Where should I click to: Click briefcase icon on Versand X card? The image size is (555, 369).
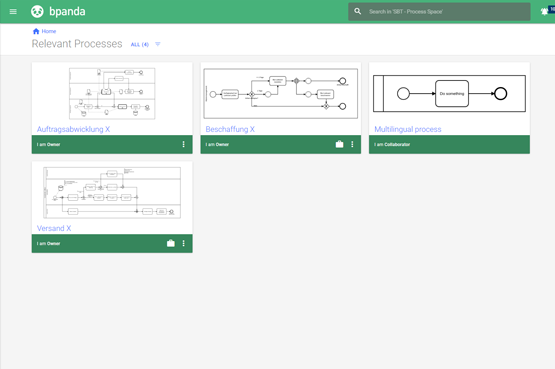click(171, 243)
